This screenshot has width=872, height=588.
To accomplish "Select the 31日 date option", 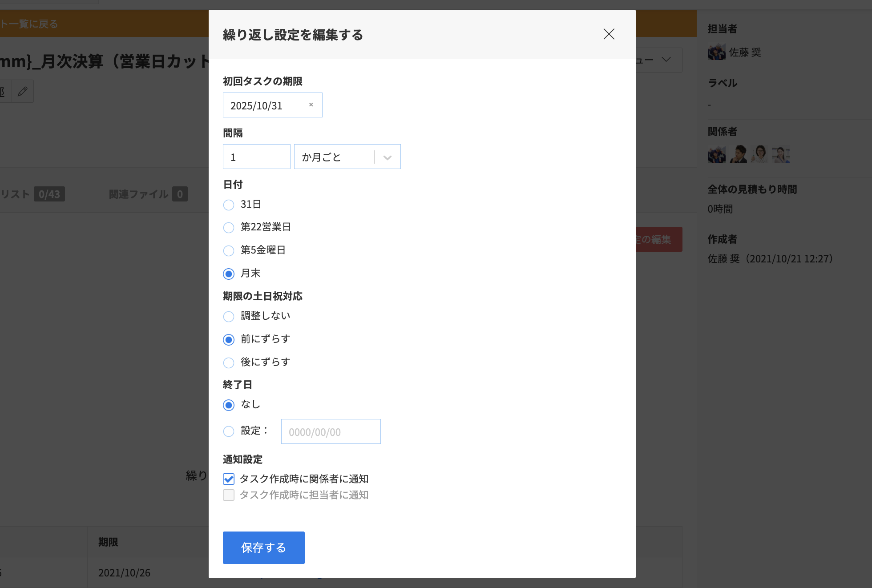I will tap(229, 205).
